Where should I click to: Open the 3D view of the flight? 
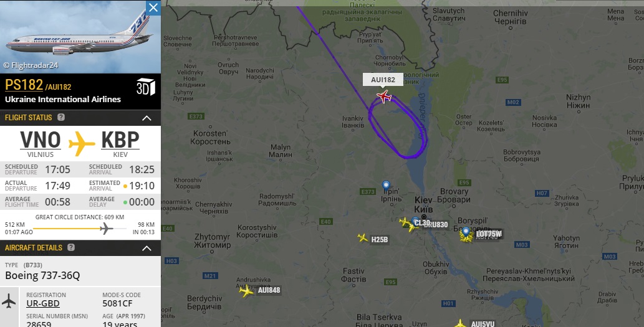click(x=145, y=87)
